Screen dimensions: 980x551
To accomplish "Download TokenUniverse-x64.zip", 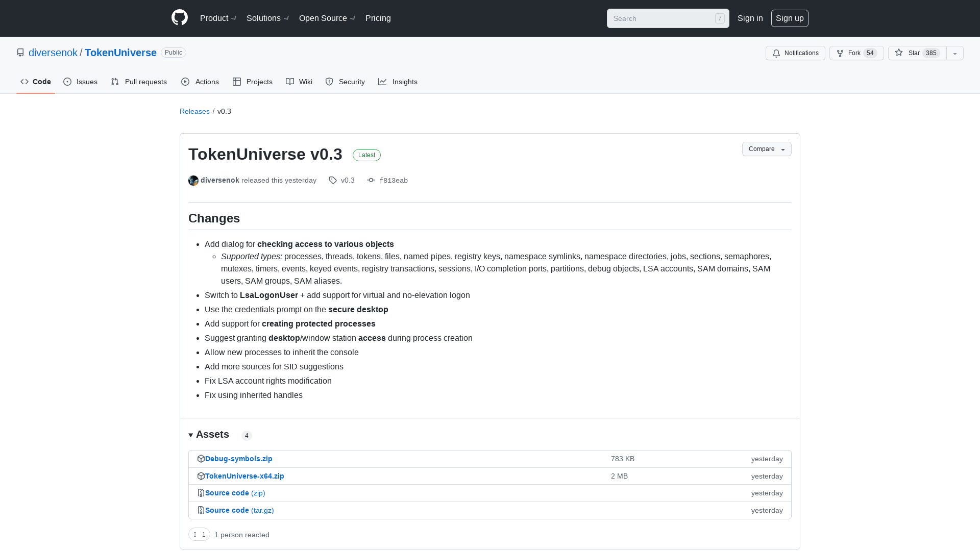I will [244, 476].
